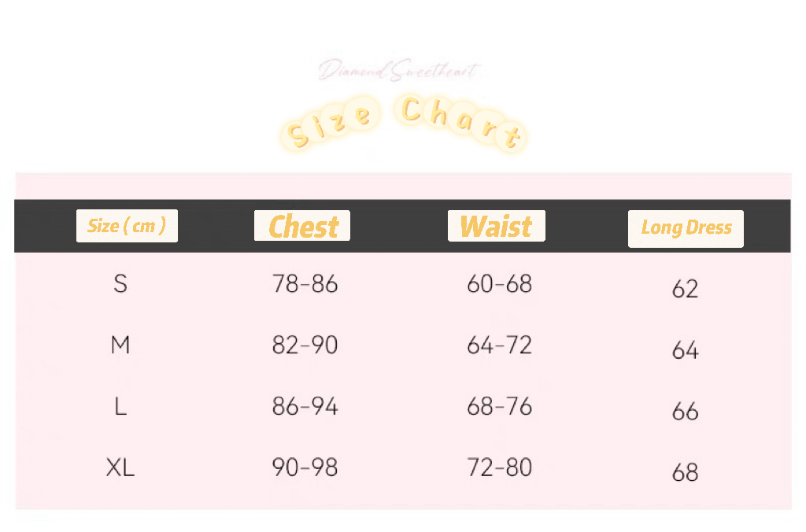
Task: Click the L size row label
Action: pos(120,407)
